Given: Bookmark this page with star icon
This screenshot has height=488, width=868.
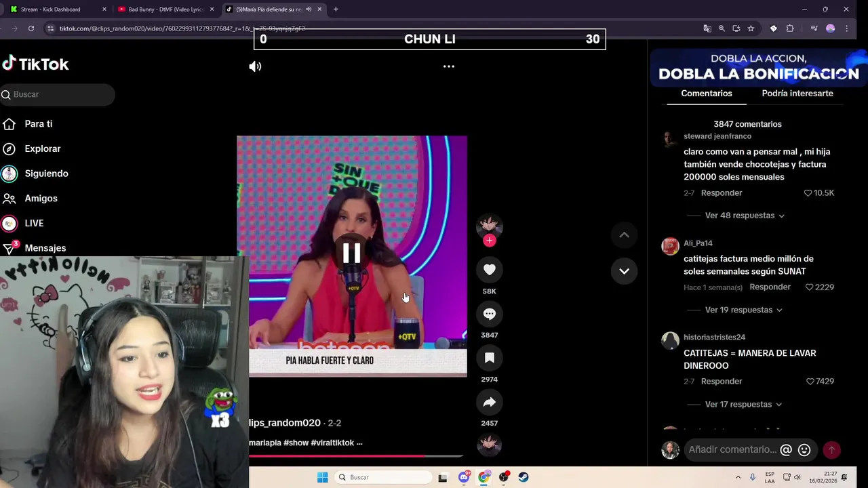Looking at the screenshot, I should click(x=751, y=28).
